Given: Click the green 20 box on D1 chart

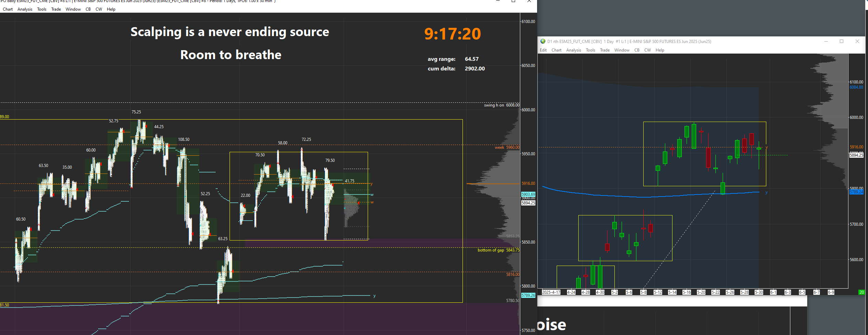Looking at the screenshot, I should pos(861,292).
